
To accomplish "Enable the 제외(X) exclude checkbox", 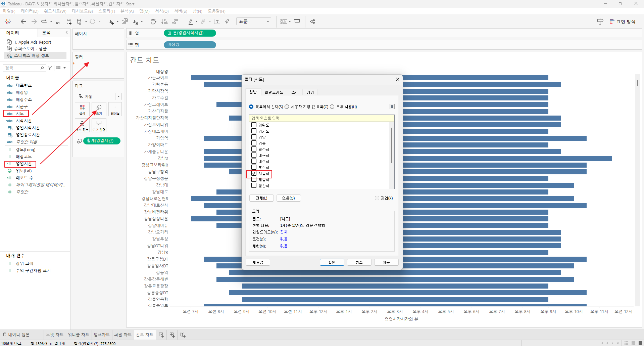I will (377, 198).
